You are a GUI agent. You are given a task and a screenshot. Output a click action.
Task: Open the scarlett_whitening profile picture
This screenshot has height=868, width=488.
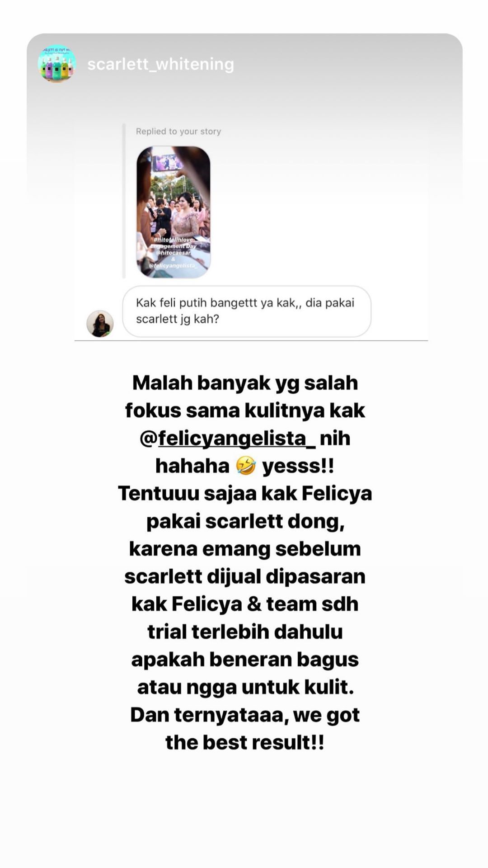tap(56, 63)
